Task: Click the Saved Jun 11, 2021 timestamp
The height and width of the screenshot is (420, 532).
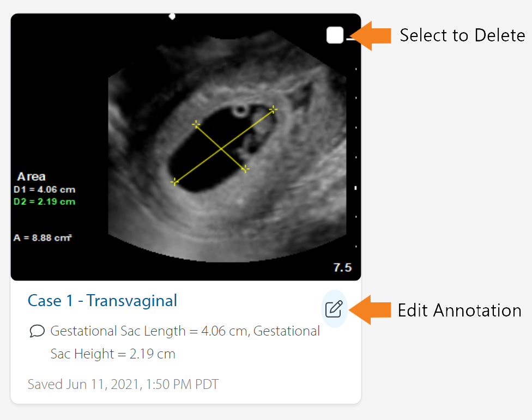Action: pos(122,384)
